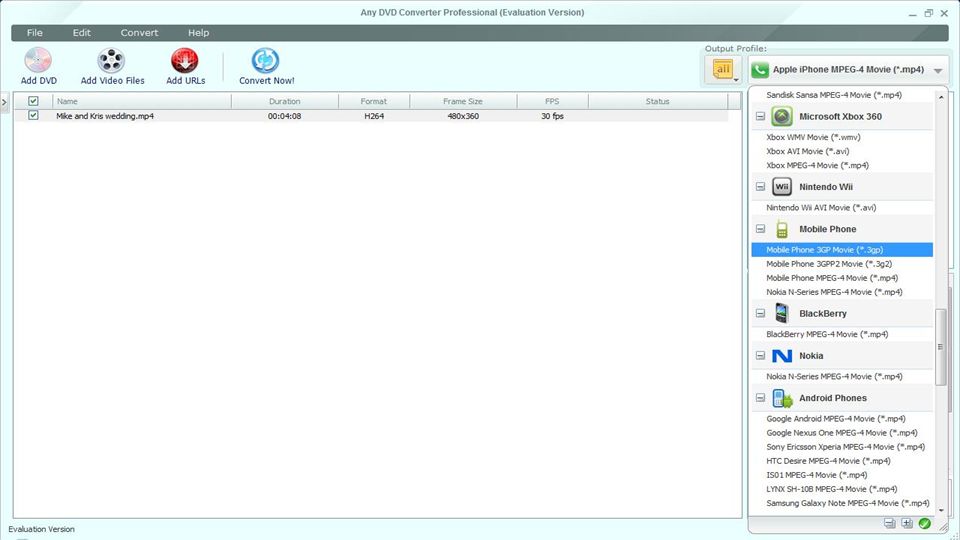Image resolution: width=960 pixels, height=540 pixels.
Task: Sort by the FPS column header
Action: click(x=552, y=102)
